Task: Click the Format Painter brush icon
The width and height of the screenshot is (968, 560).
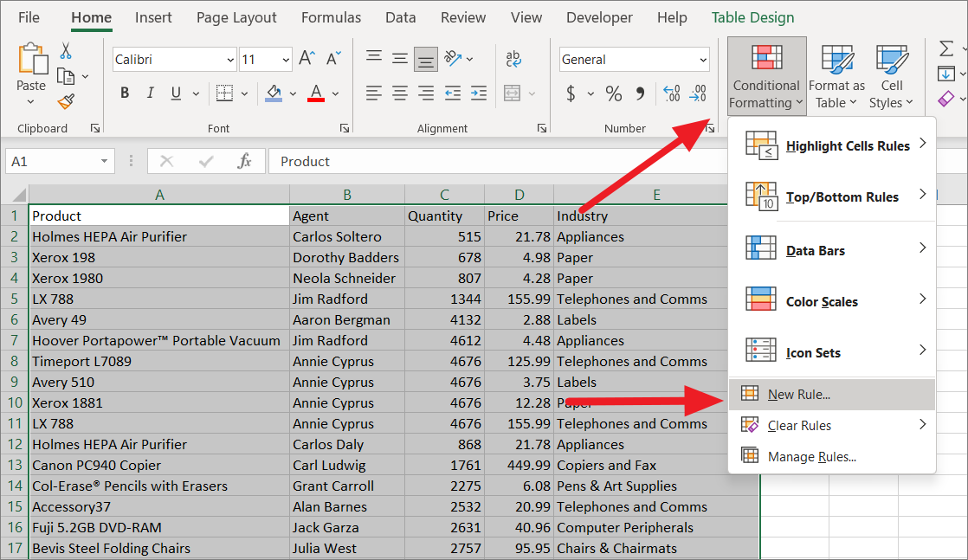Action: coord(66,101)
